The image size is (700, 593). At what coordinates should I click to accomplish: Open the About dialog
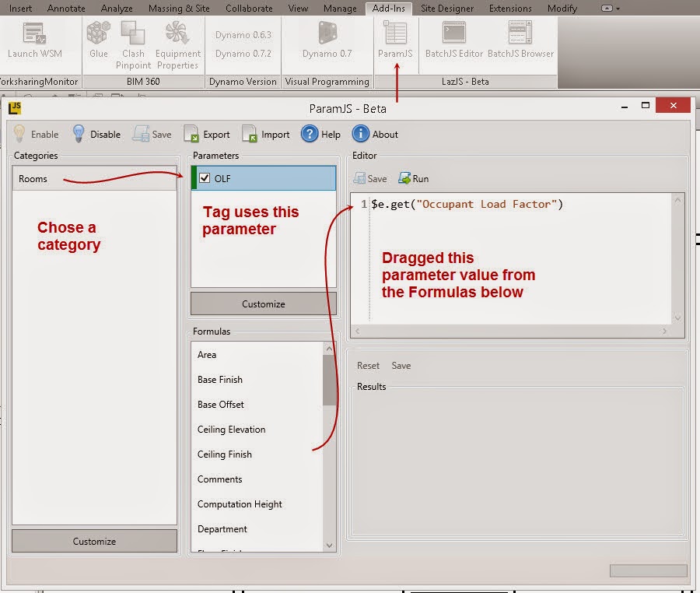click(375, 134)
